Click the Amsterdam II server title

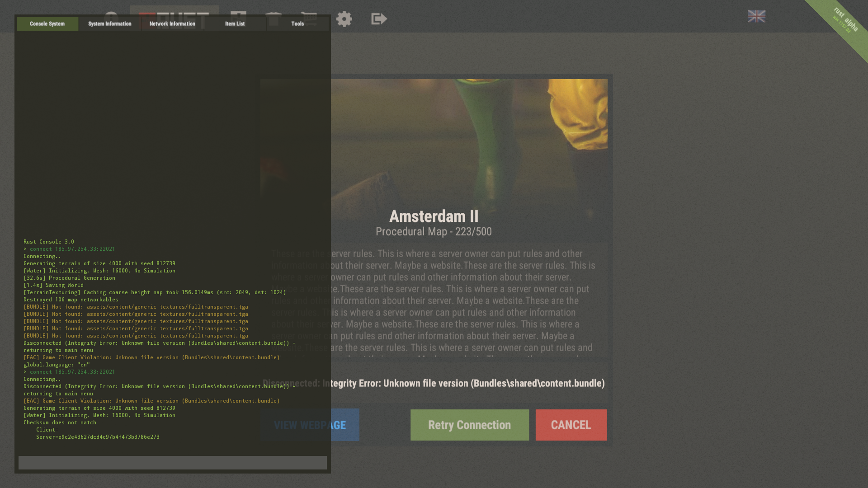pyautogui.click(x=434, y=216)
